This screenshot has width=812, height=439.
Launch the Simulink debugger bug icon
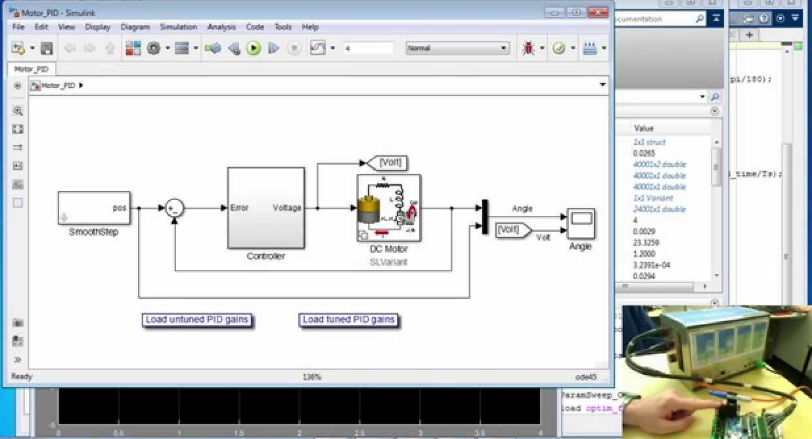click(528, 48)
